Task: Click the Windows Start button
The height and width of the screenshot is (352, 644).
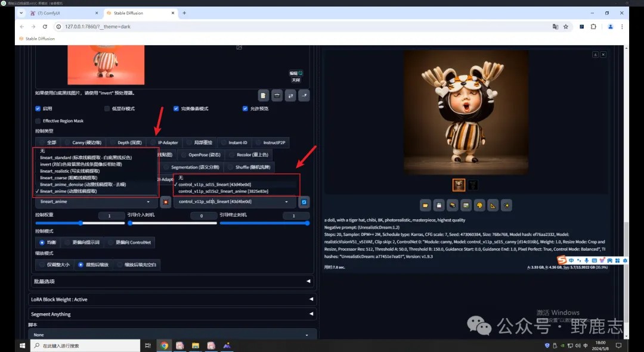Action: 22,345
